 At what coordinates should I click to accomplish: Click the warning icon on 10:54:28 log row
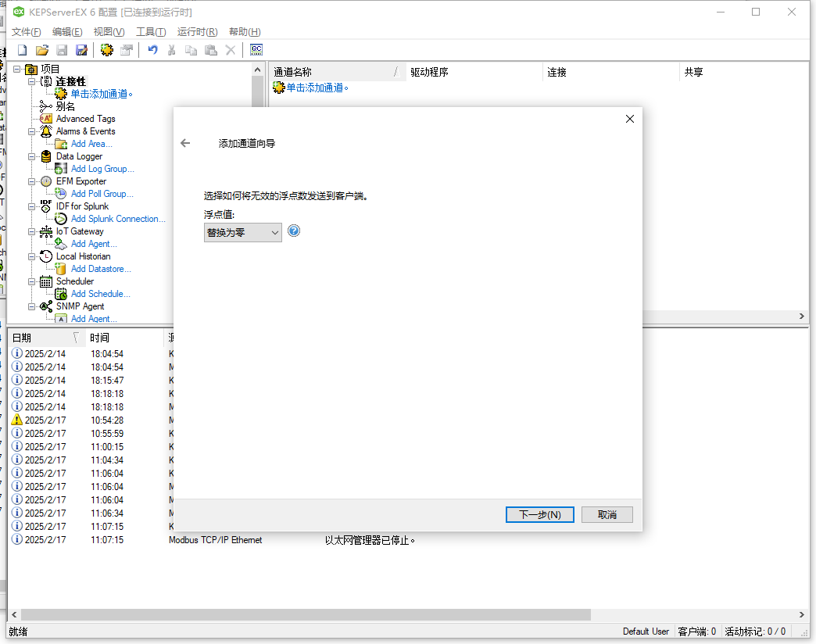17,420
